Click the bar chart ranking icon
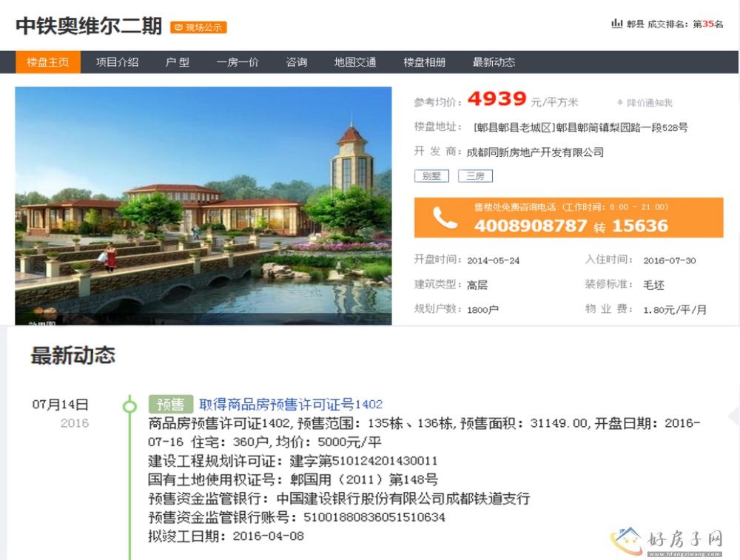The height and width of the screenshot is (560, 740). 616,24
